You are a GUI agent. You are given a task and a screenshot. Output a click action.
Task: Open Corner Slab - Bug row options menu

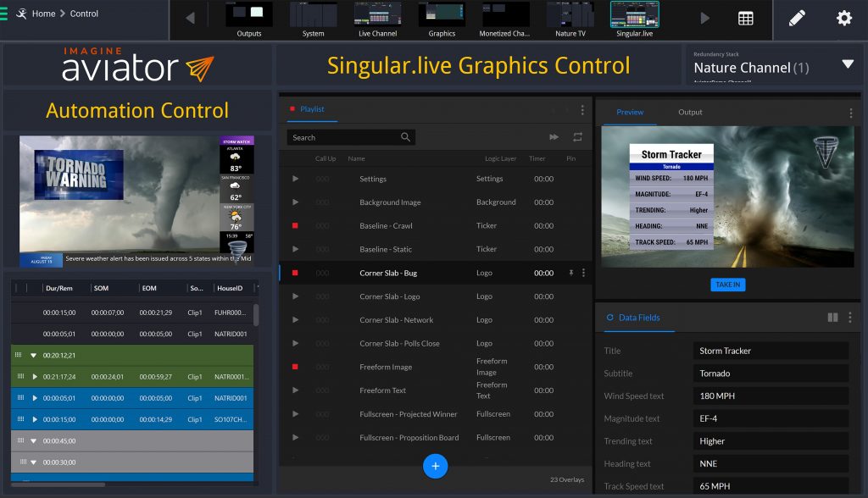pos(583,273)
